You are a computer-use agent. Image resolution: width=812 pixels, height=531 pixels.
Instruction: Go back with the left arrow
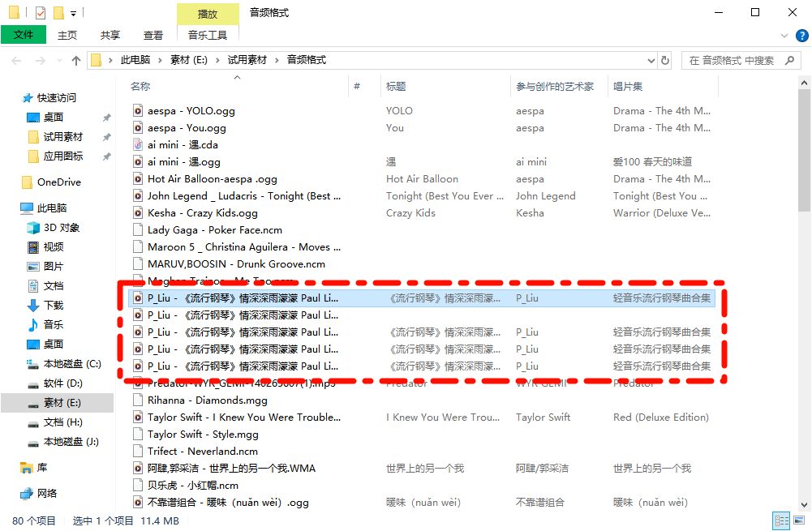click(x=16, y=61)
